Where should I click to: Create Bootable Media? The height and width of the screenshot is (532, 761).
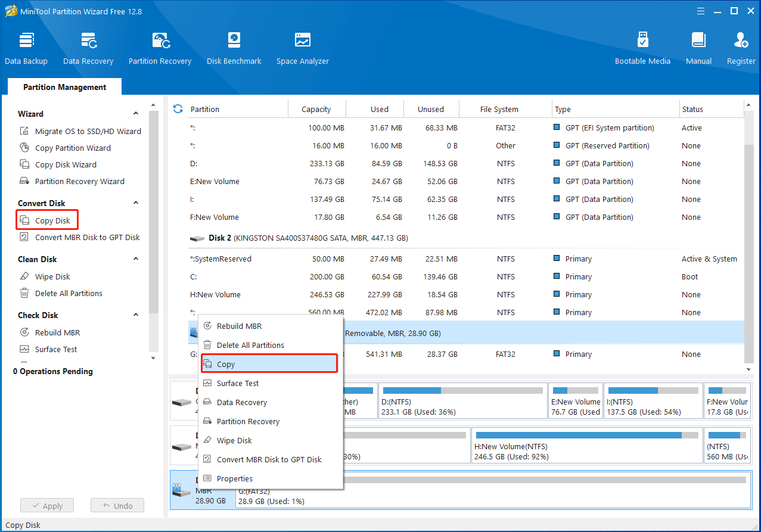[x=642, y=48]
